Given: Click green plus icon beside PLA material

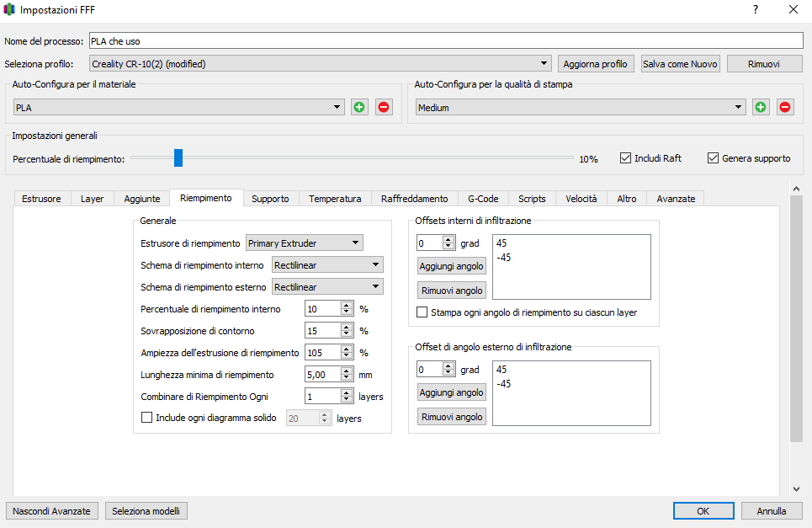Looking at the screenshot, I should (360, 107).
